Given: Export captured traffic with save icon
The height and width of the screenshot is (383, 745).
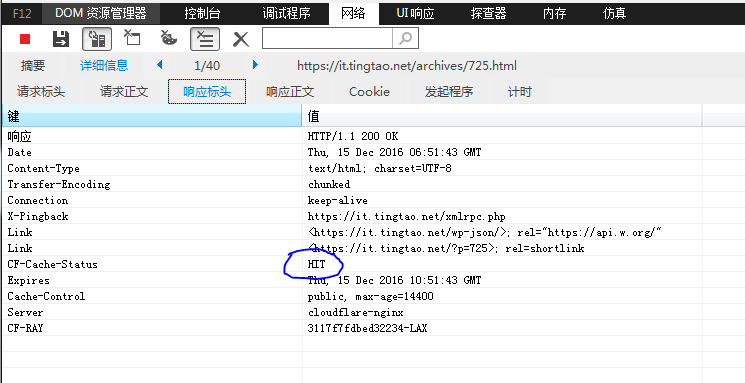Looking at the screenshot, I should tap(60, 39).
